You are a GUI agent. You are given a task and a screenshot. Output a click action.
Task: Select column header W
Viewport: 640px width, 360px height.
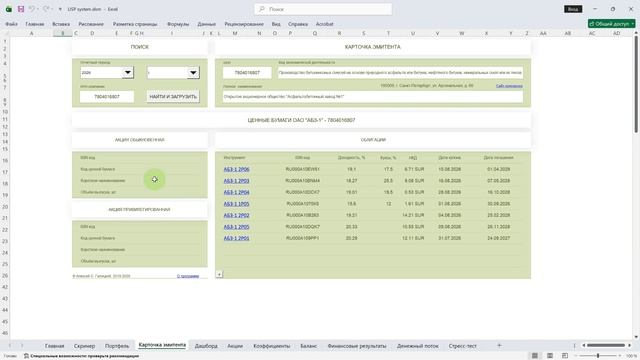(x=462, y=33)
